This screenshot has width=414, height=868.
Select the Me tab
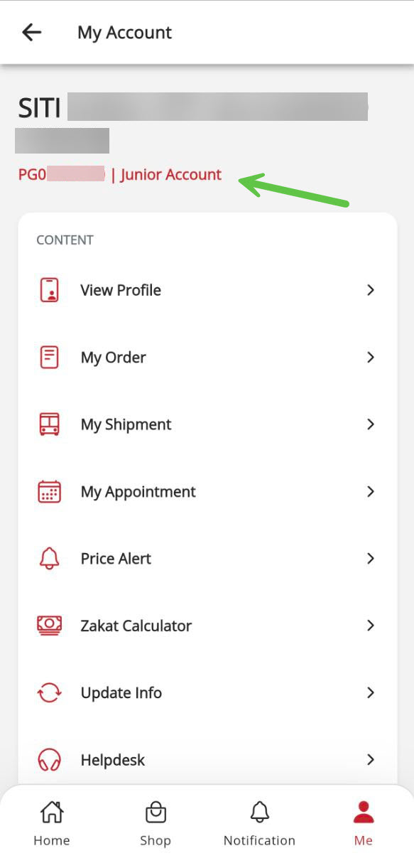point(364,823)
